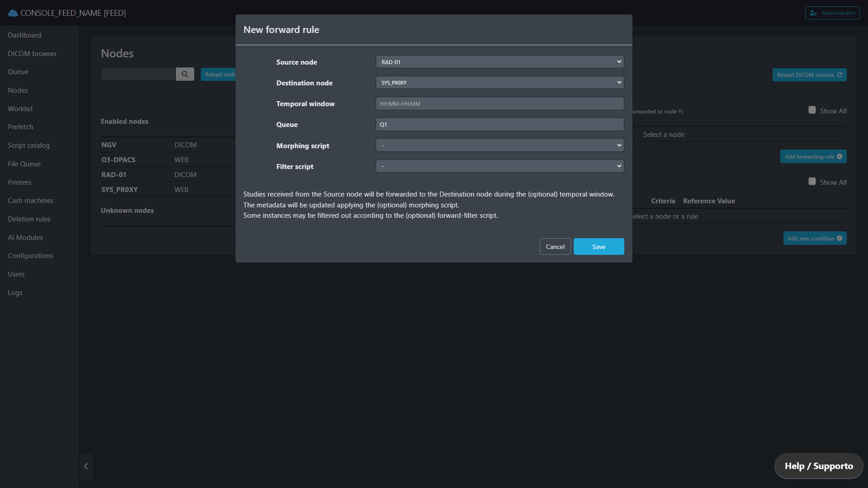Save the new forward rule

[599, 247]
